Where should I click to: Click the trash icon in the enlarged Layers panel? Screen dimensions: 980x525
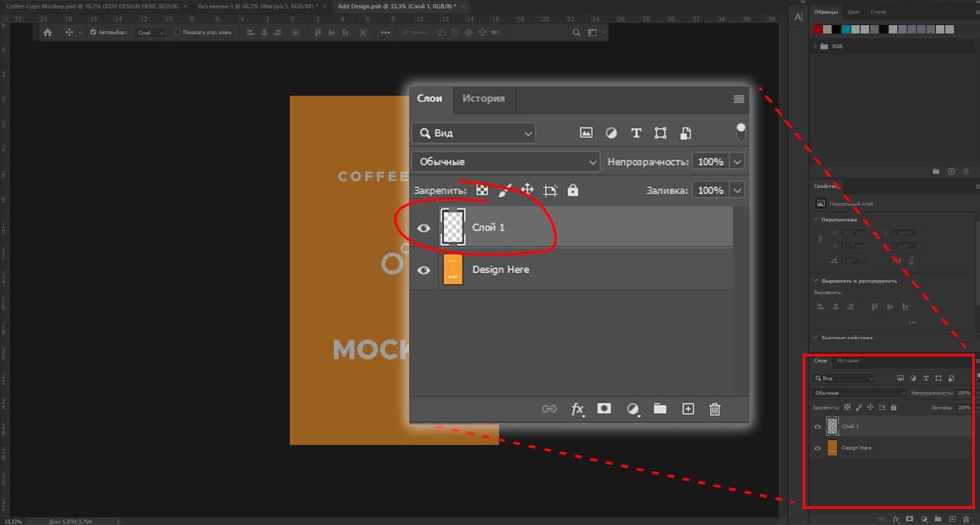[x=715, y=409]
